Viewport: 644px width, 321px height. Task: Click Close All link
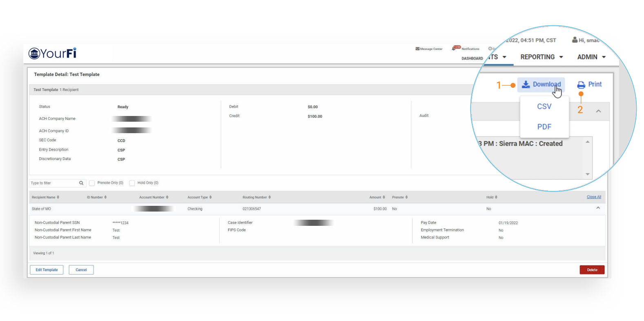click(594, 197)
